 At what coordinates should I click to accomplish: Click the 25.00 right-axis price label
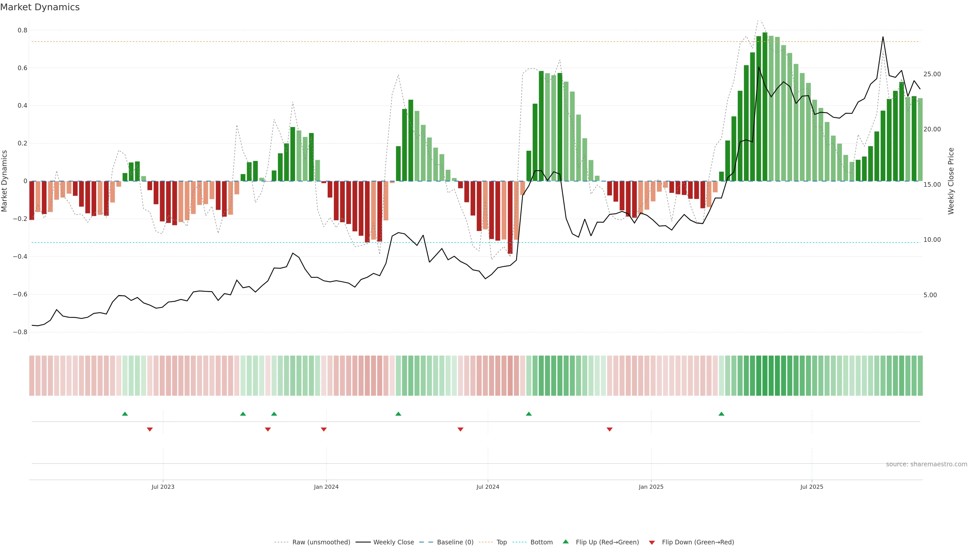[932, 74]
